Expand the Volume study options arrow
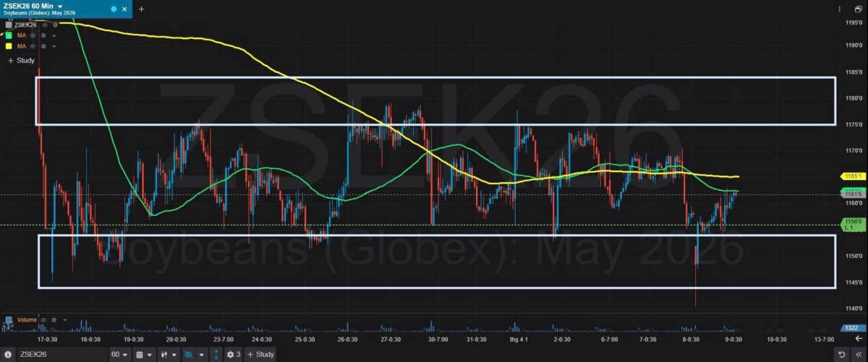This screenshot has width=868, height=362. tap(64, 319)
